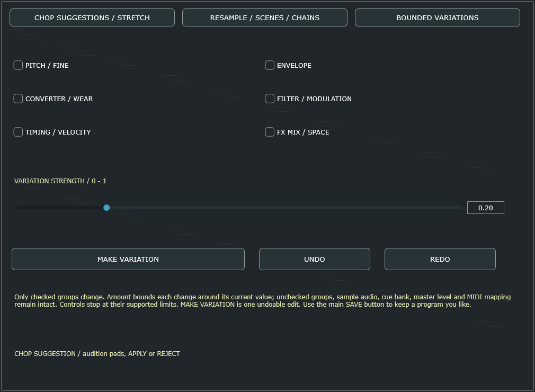Click the Chop Suggestion audition pads status text

[x=97, y=354]
